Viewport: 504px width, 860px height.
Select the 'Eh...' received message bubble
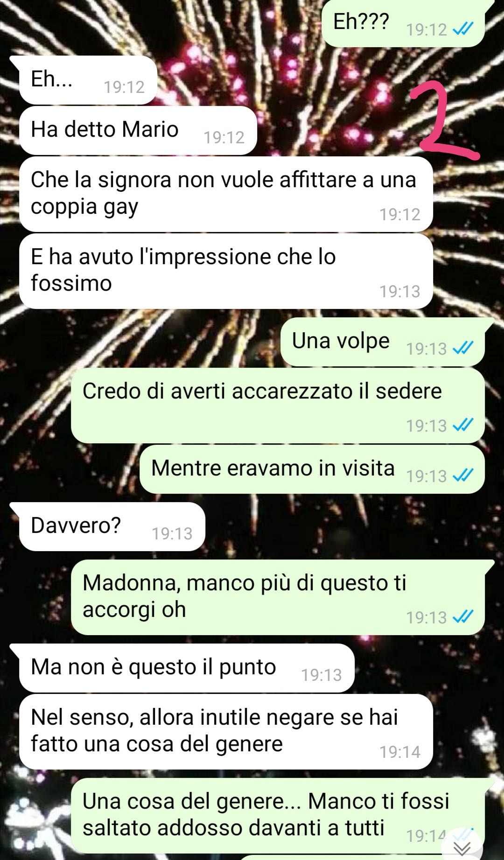(x=88, y=80)
